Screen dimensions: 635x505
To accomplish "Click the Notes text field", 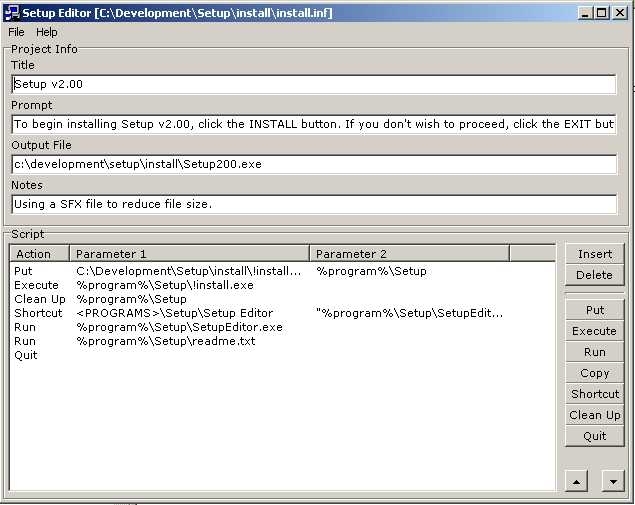I will 314,204.
